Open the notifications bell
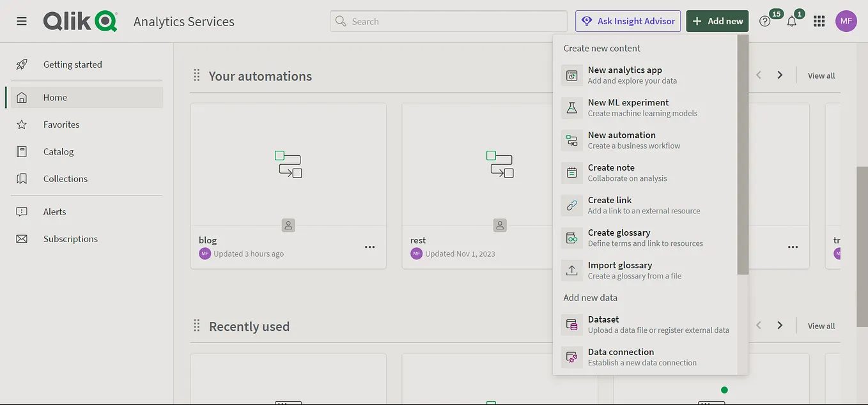 (792, 20)
